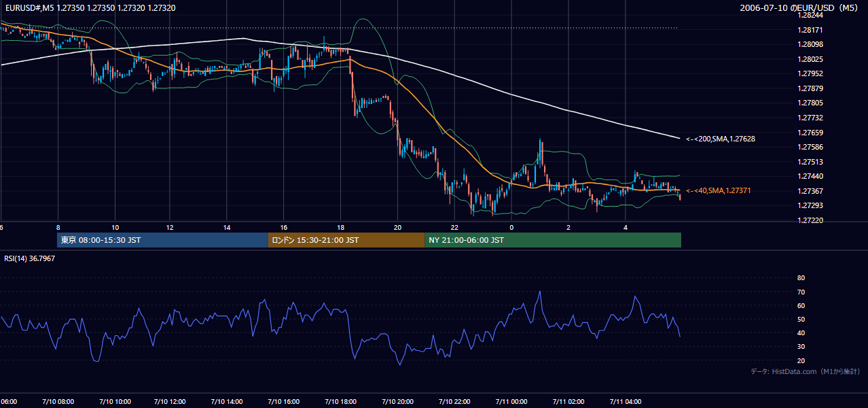Click price scale value 1.27659
868x408 pixels.
click(810, 133)
